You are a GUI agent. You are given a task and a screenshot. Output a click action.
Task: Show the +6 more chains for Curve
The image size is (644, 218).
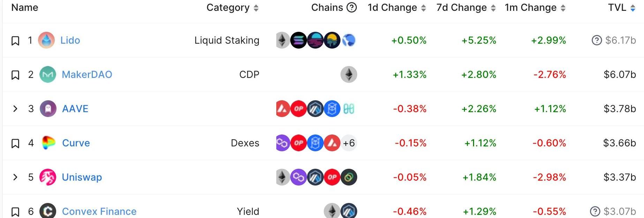tap(349, 143)
